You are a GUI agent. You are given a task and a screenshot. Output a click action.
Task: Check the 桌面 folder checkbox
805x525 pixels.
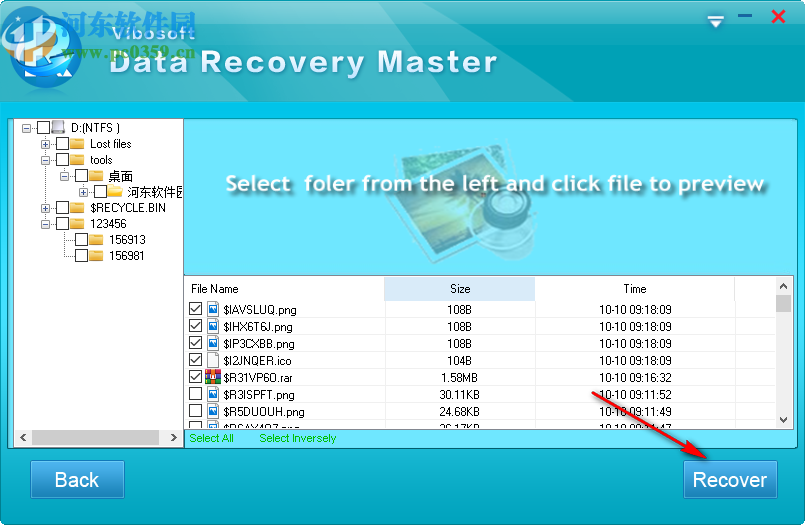click(82, 176)
